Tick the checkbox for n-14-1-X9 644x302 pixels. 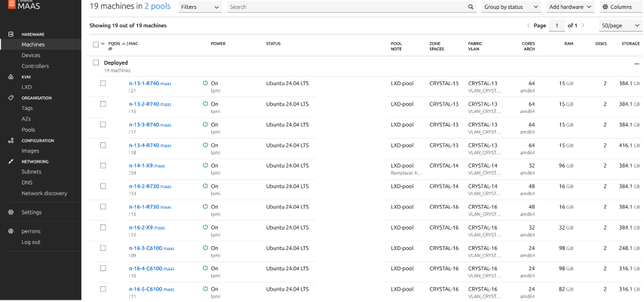pyautogui.click(x=103, y=166)
